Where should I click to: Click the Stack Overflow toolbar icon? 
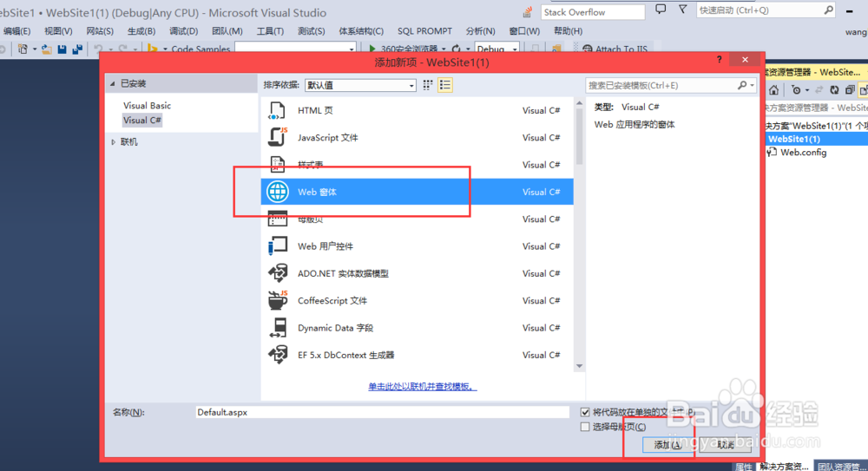click(x=528, y=11)
